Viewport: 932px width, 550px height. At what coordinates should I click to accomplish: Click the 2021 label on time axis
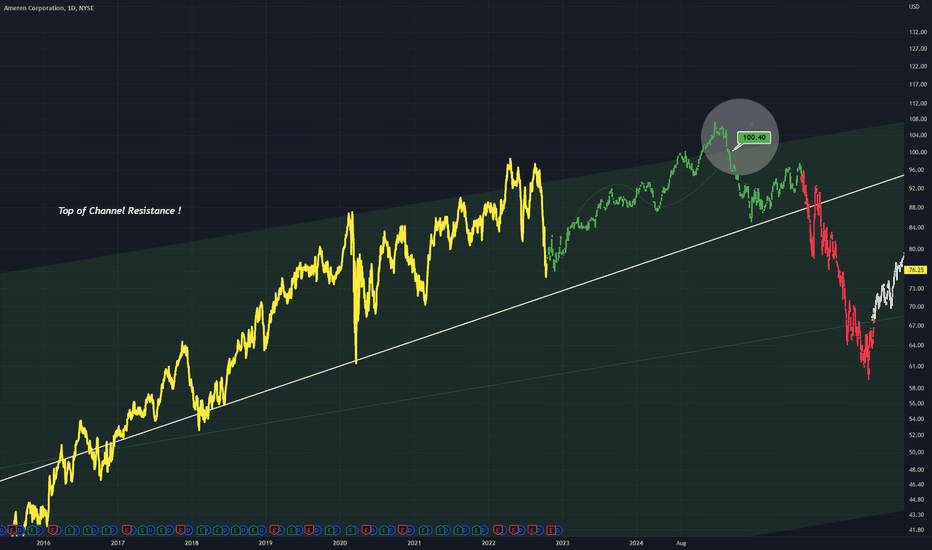click(414, 543)
